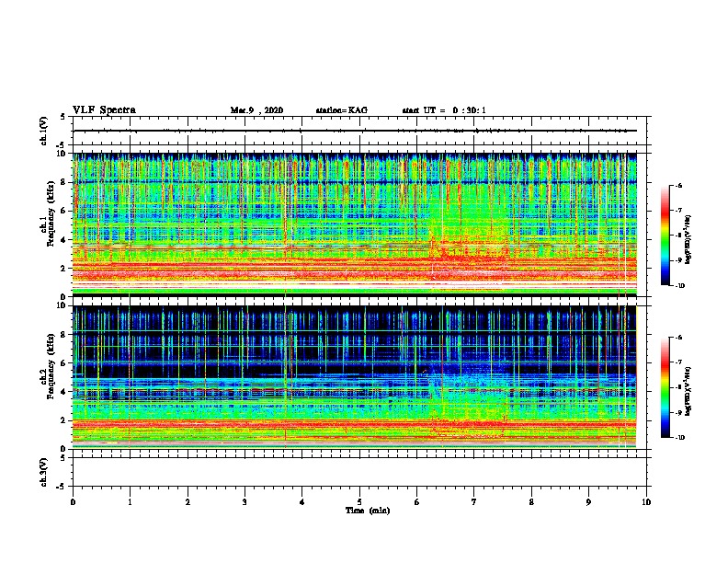The width and height of the screenshot is (728, 563).
Task: Click the "2" tick on the time axis
Action: pos(188,502)
